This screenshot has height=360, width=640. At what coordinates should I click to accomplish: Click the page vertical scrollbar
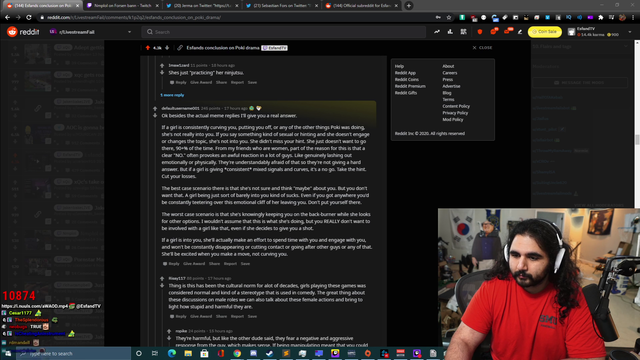click(x=637, y=139)
